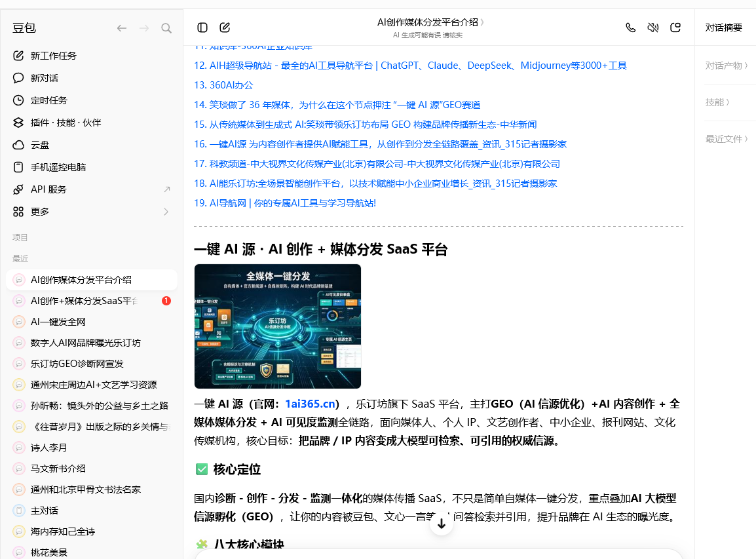Click the scroll-to-bottom arrow button
Viewport: 756px width, 559px height.
[441, 524]
